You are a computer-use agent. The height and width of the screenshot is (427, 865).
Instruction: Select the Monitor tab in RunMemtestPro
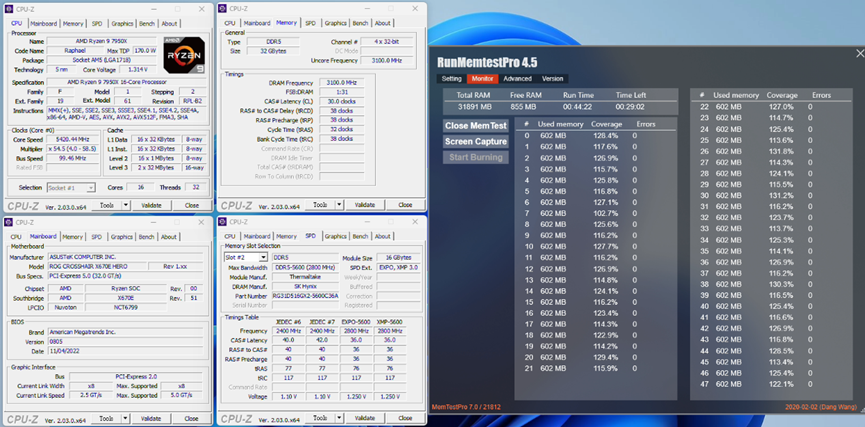483,79
